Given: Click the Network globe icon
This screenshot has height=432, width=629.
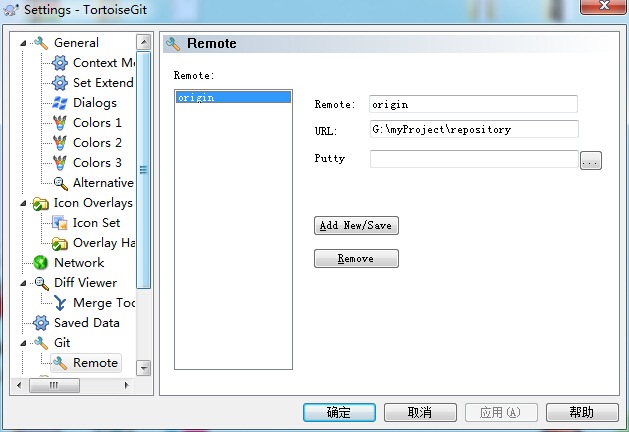Looking at the screenshot, I should (41, 263).
